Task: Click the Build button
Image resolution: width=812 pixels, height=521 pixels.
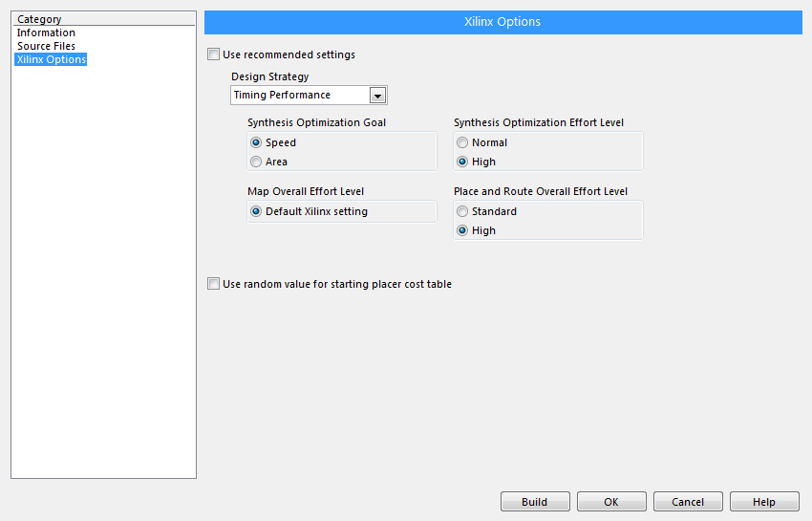Action: (535, 502)
